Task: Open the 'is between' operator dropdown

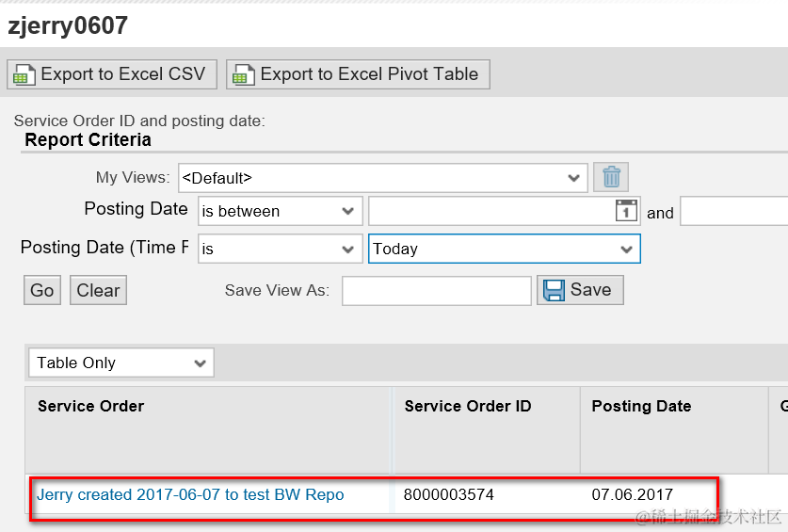Action: click(x=281, y=211)
